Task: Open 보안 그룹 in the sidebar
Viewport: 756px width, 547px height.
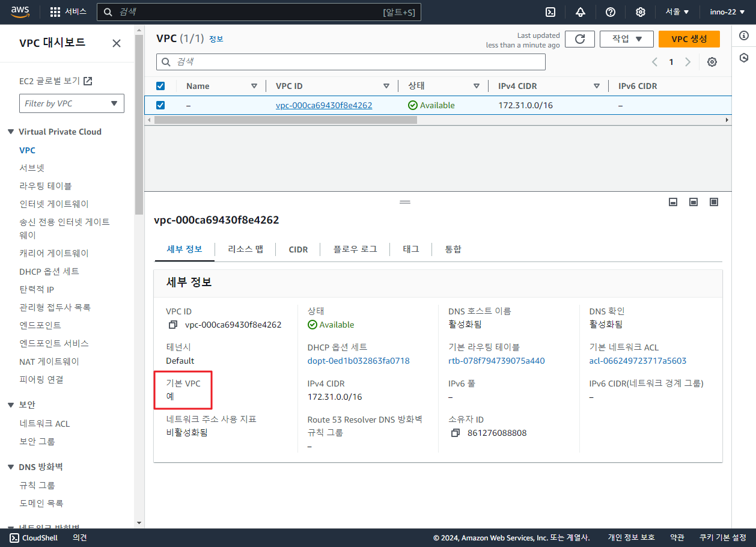Action: (37, 441)
